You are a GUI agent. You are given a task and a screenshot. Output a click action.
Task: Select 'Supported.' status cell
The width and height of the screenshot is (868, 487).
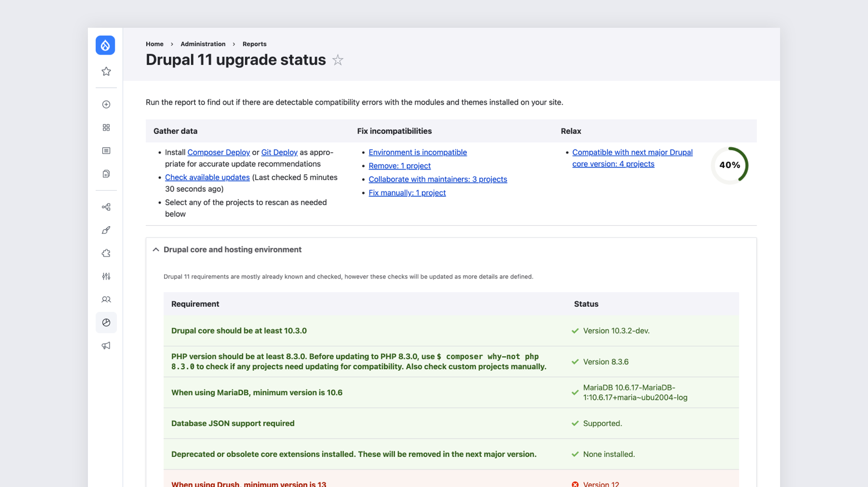[x=603, y=424]
